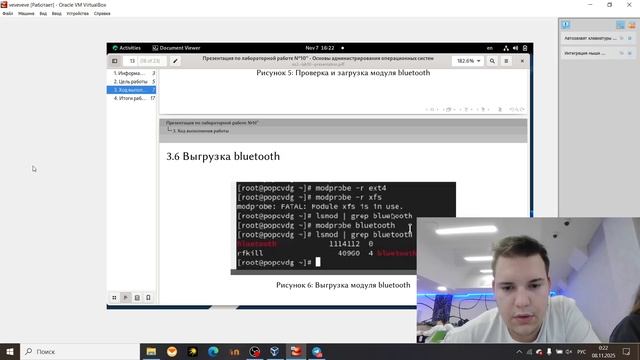The image size is (640, 360).
Task: Open the yellow star app in taskbar
Action: tap(192, 351)
